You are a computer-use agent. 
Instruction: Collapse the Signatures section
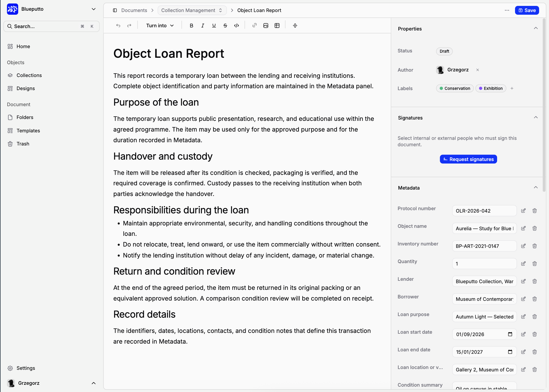[536, 117]
